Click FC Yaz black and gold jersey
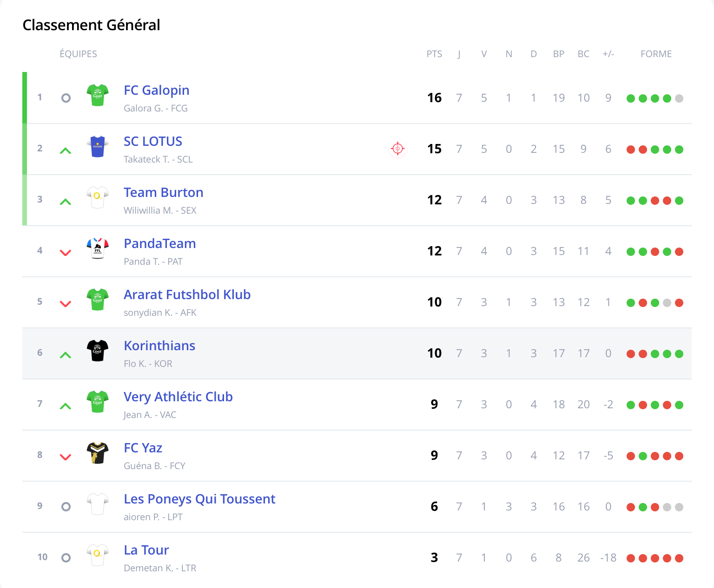This screenshot has height=588, width=714. (98, 453)
